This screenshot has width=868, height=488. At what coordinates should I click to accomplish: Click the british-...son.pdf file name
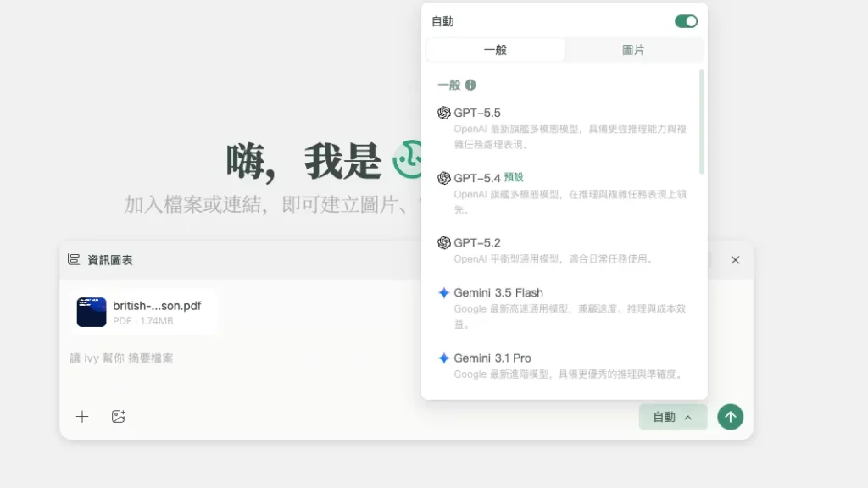point(157,305)
